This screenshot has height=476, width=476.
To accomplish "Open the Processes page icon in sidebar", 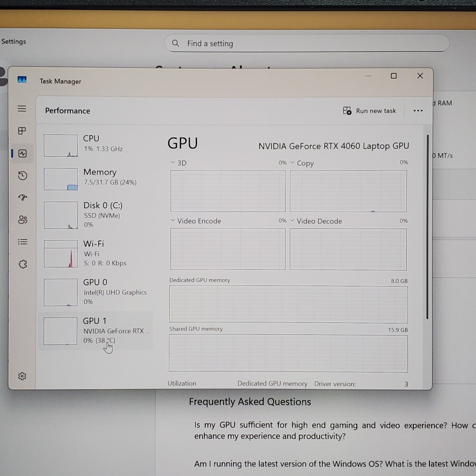I will 22,131.
